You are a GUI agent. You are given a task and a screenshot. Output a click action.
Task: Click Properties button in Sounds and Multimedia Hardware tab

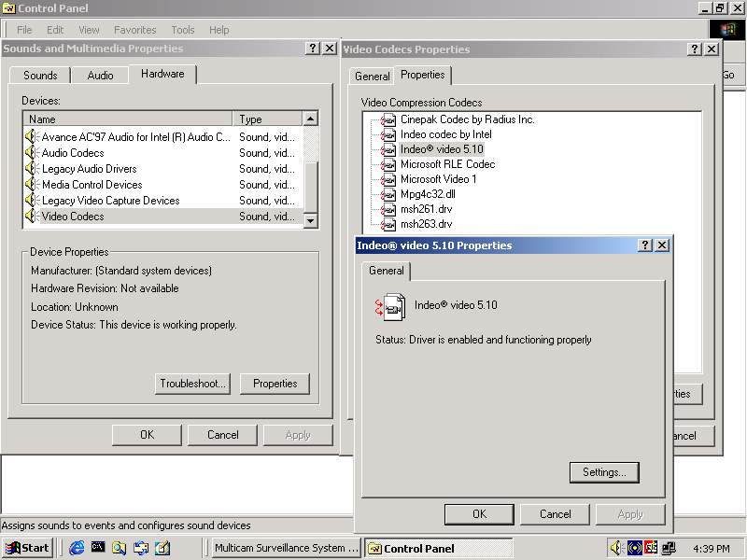click(x=275, y=384)
